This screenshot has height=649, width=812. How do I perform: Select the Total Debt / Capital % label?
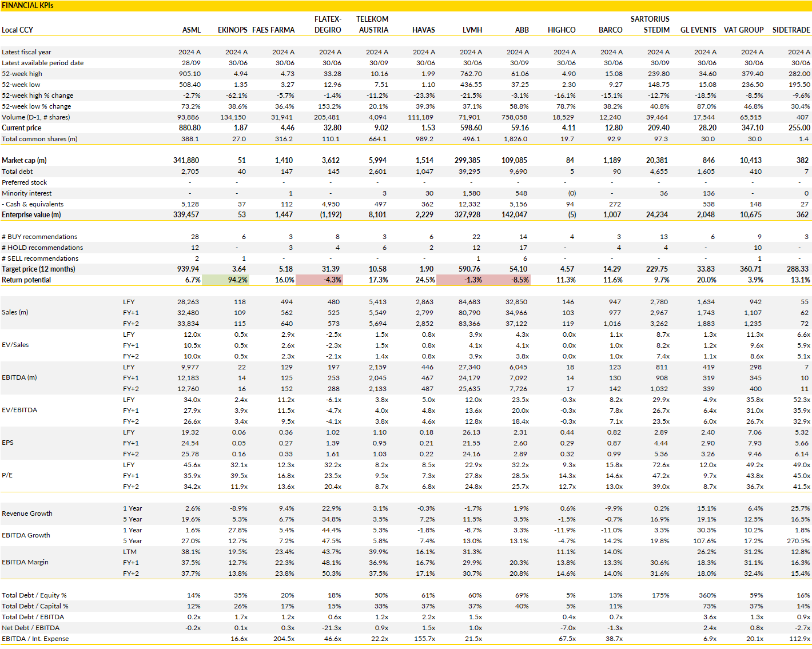click(35, 606)
